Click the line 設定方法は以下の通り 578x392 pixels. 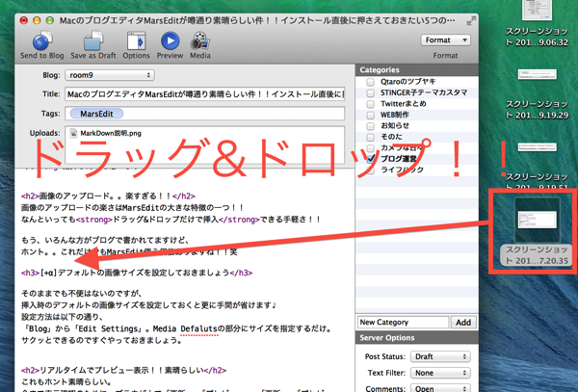click(63, 317)
